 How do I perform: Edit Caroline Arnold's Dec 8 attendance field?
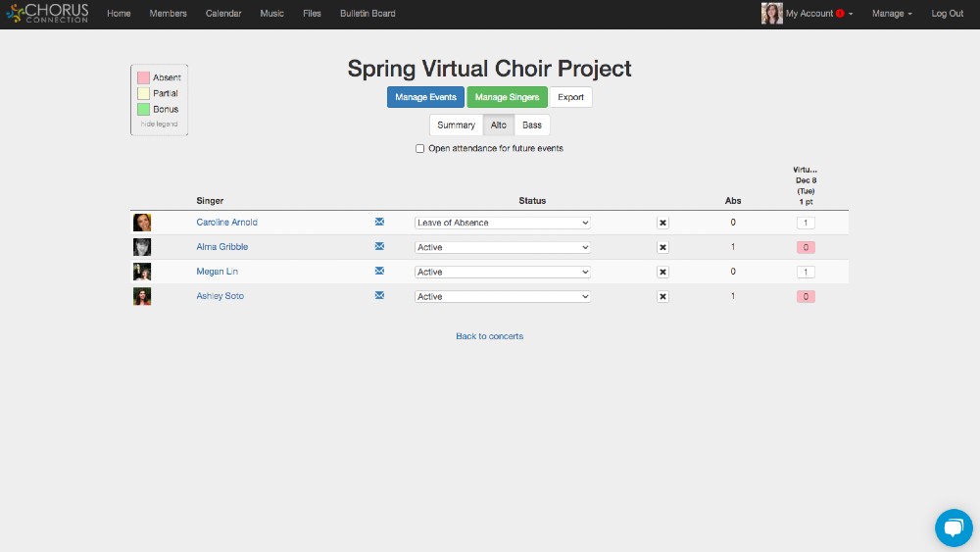tap(806, 223)
